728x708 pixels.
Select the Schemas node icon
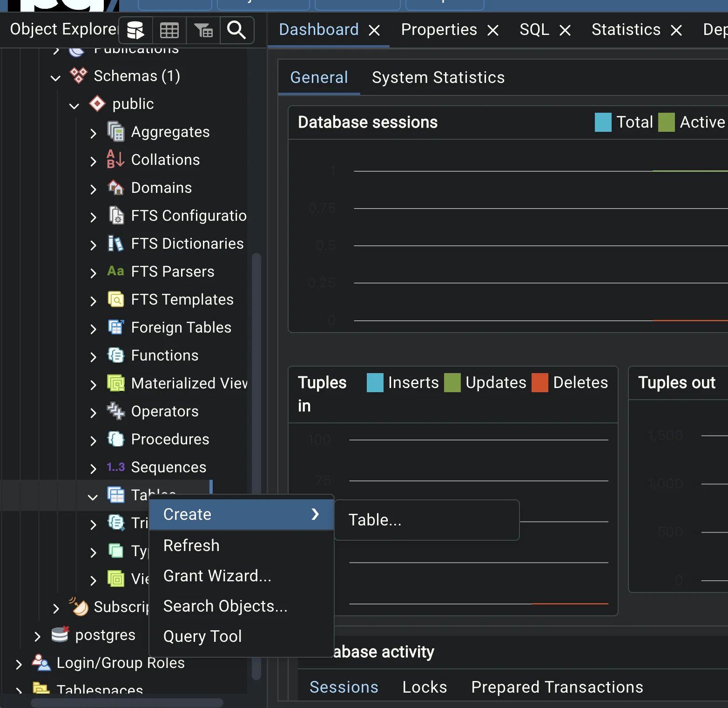pyautogui.click(x=78, y=75)
